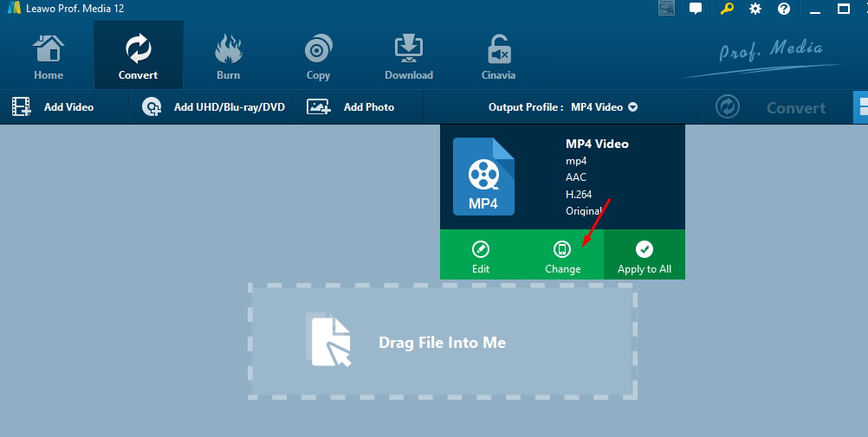The width and height of the screenshot is (868, 437).
Task: Open the Cinavia module
Action: click(498, 55)
